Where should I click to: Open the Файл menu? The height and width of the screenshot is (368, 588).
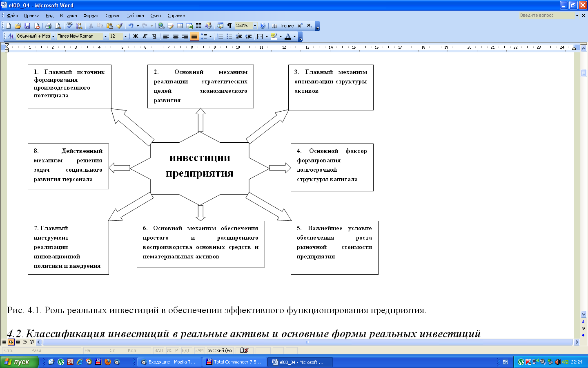[x=12, y=16]
